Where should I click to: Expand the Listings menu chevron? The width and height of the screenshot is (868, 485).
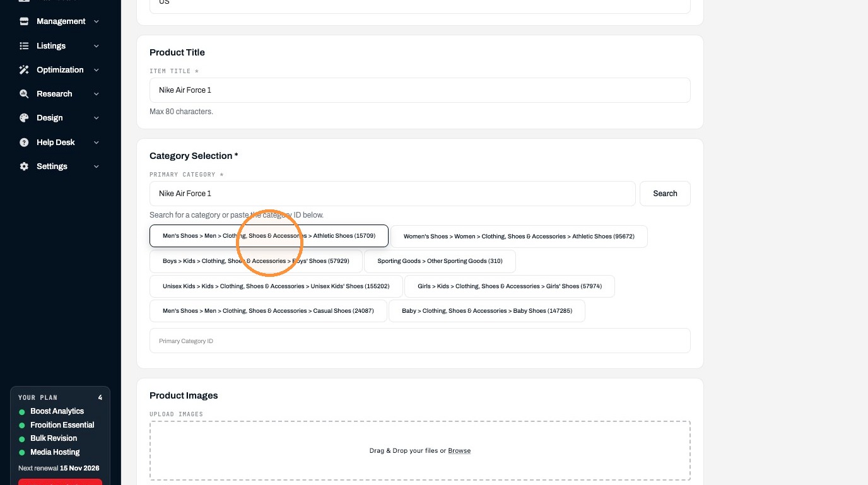(97, 46)
